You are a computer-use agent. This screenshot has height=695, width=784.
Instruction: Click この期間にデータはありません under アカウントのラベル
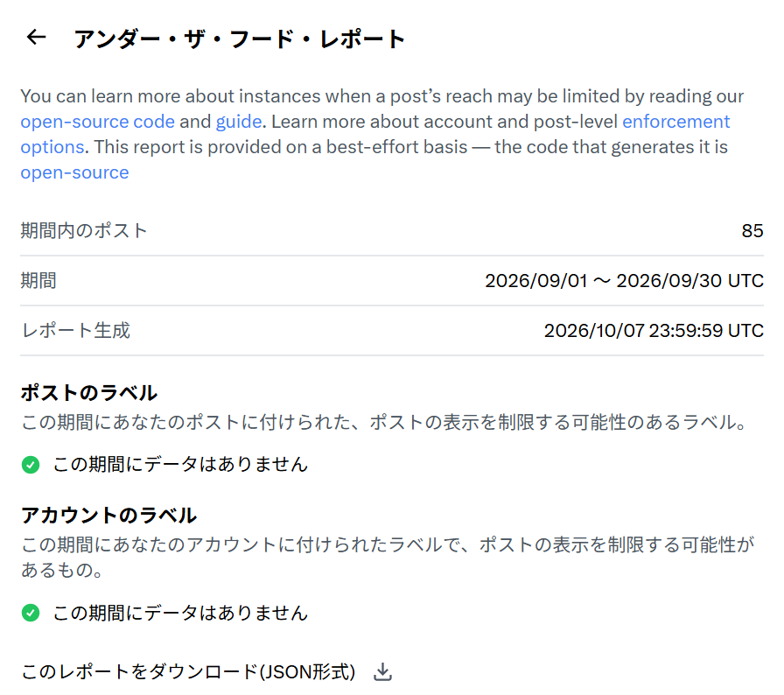tap(180, 613)
